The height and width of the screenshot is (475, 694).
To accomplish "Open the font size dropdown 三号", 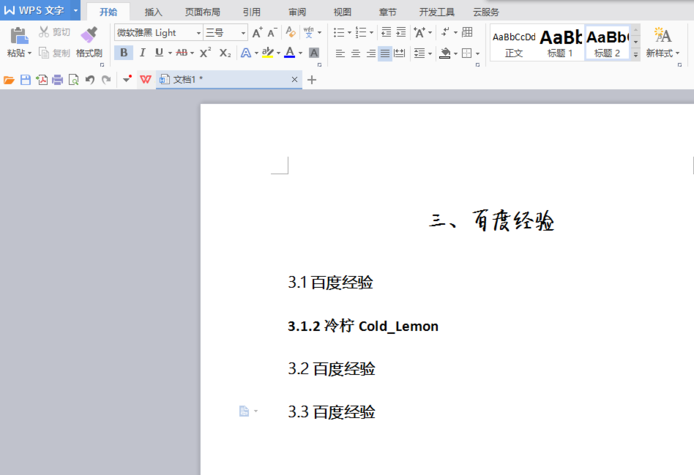I will coord(243,33).
